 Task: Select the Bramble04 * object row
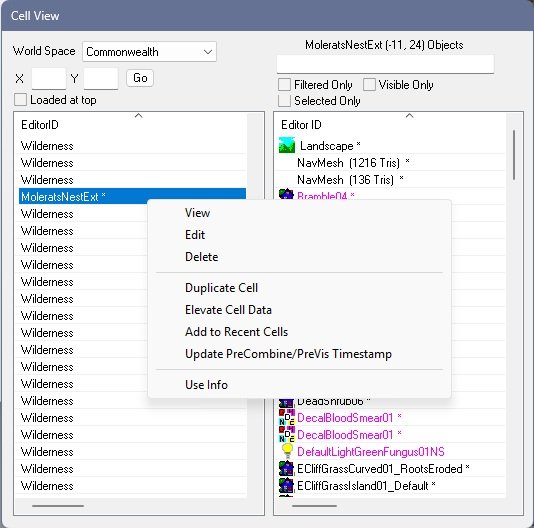coord(390,195)
